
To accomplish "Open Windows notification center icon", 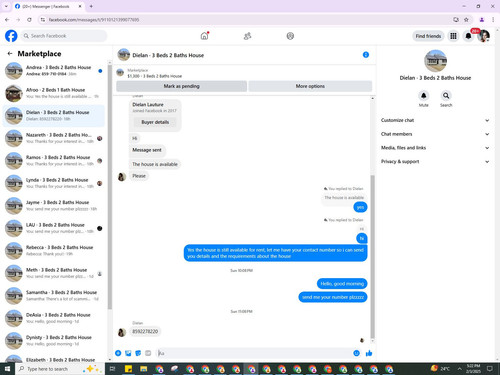I will pyautogui.click(x=490, y=369).
